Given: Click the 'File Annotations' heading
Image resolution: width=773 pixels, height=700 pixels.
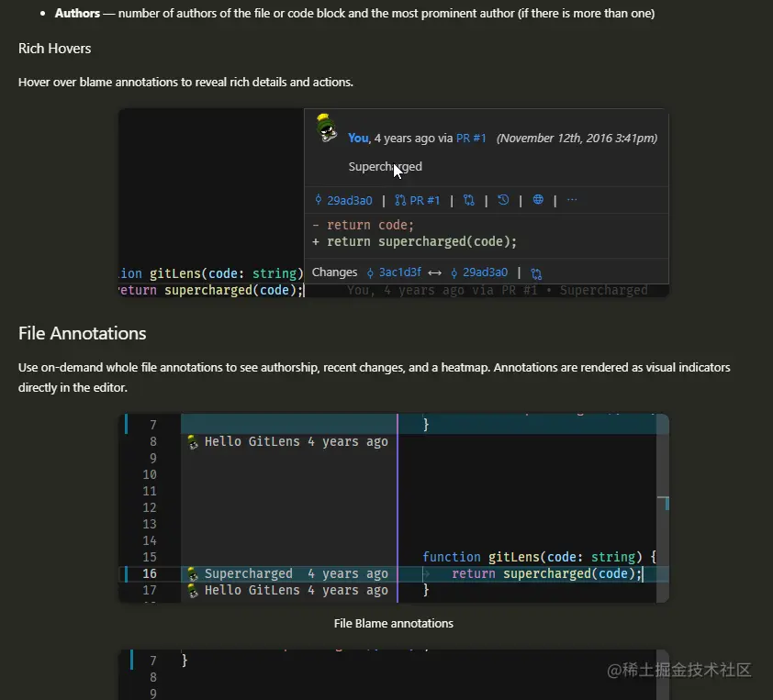Looking at the screenshot, I should (83, 334).
